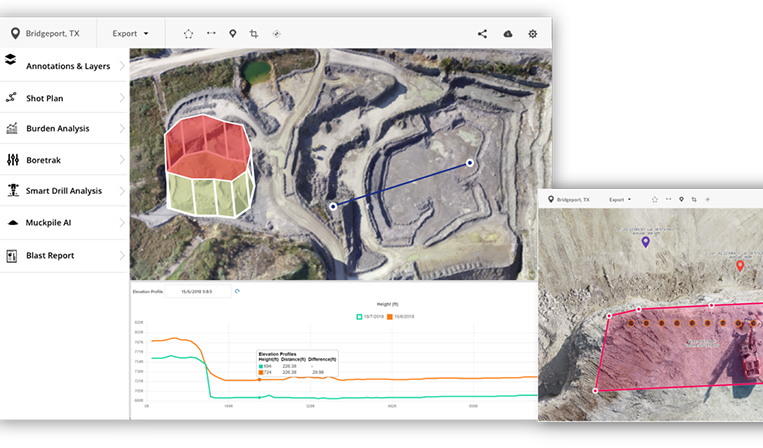The width and height of the screenshot is (763, 448).
Task: Select marker tool in the second window toolbar
Action: click(681, 199)
